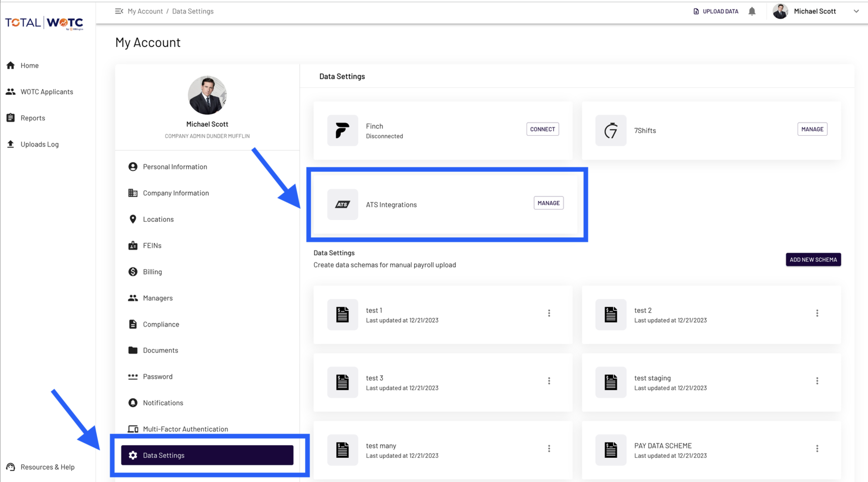The width and height of the screenshot is (868, 482).
Task: Click the Data Settings breadcrumb
Action: click(x=193, y=11)
